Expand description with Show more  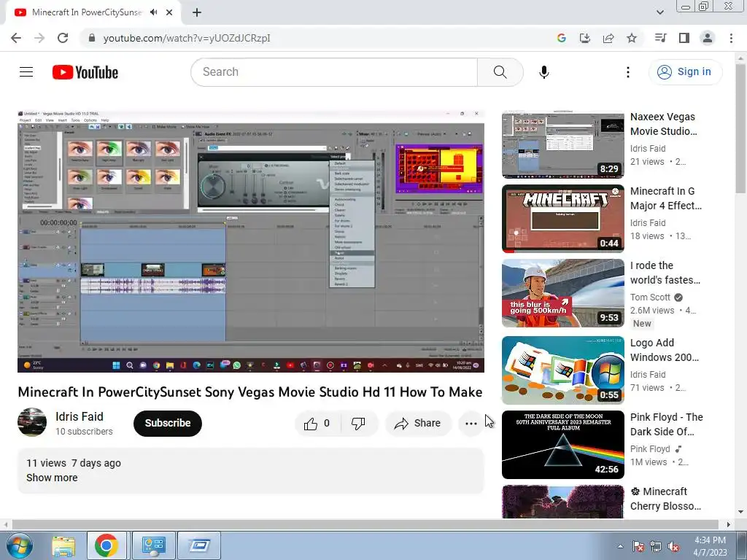[x=52, y=478]
